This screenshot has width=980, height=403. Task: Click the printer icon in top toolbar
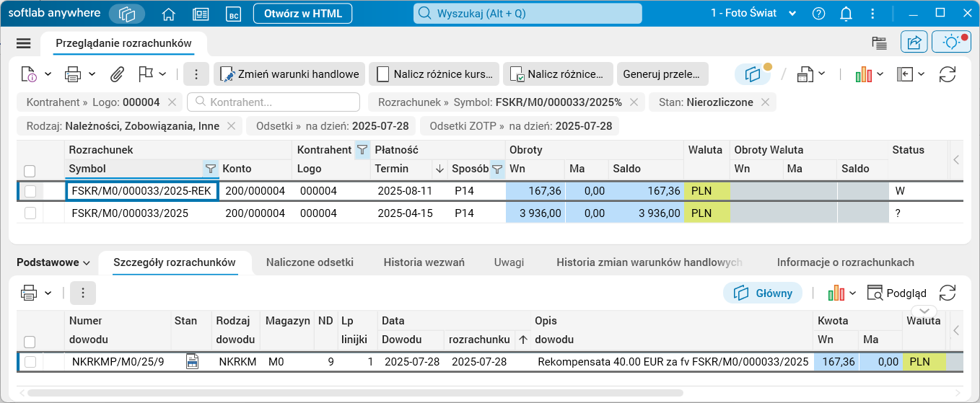73,74
